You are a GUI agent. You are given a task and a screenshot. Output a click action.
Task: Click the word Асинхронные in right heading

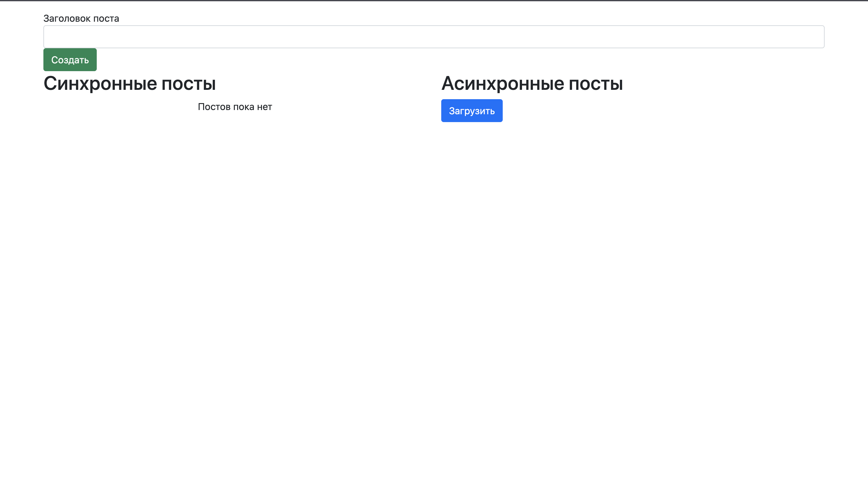pyautogui.click(x=502, y=84)
